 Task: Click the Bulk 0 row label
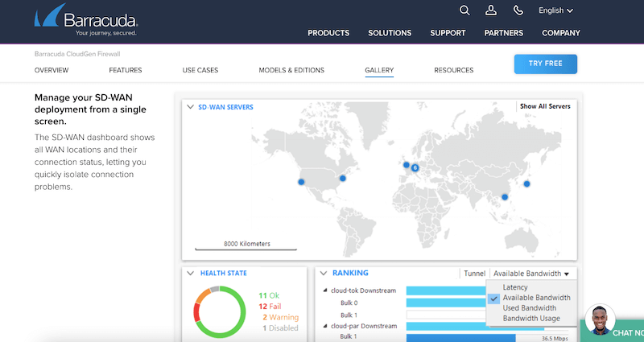point(349,303)
